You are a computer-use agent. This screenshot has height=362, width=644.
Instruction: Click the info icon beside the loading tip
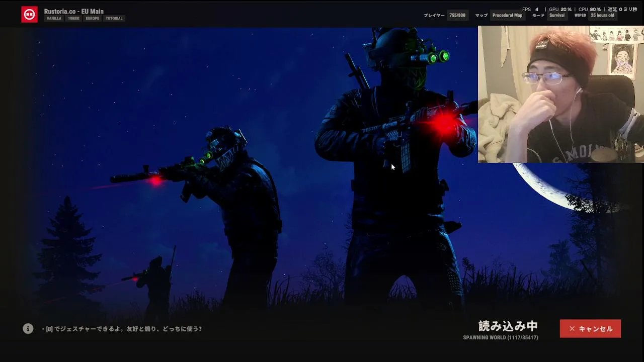28,329
